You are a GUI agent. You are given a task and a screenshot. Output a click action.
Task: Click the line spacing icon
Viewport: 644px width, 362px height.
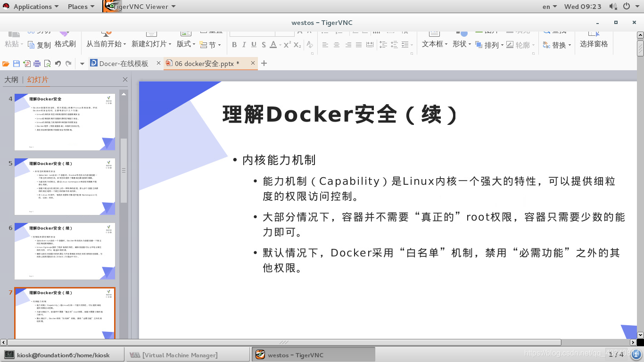coord(383,45)
